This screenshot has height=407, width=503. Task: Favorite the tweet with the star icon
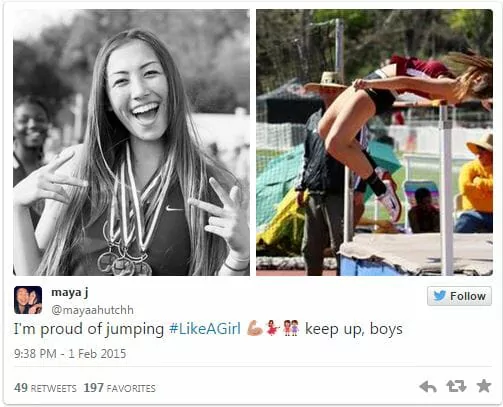coord(484,386)
